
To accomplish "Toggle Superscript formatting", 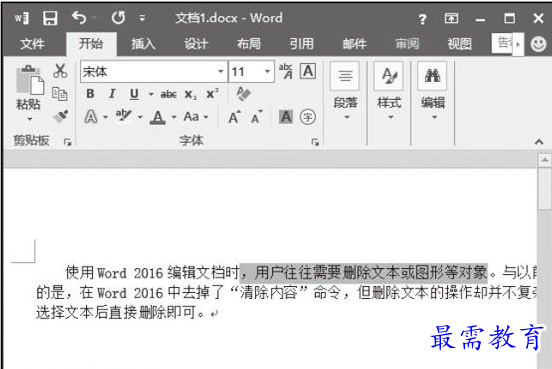I will (212, 93).
